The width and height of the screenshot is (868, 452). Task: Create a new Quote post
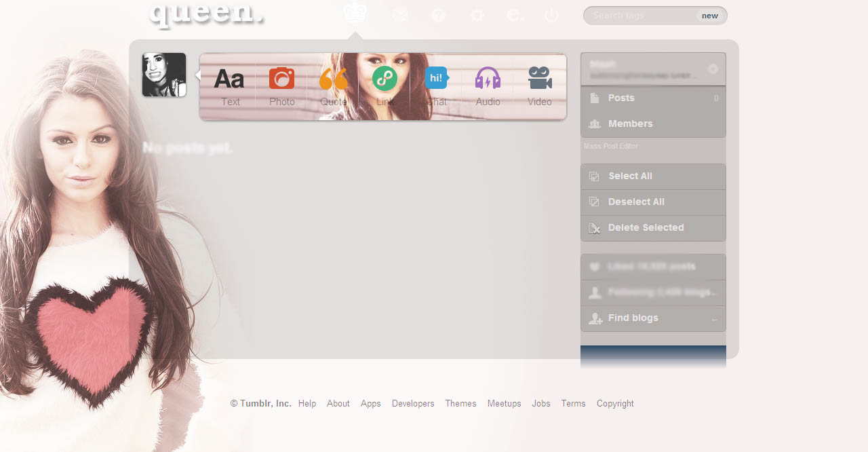333,86
